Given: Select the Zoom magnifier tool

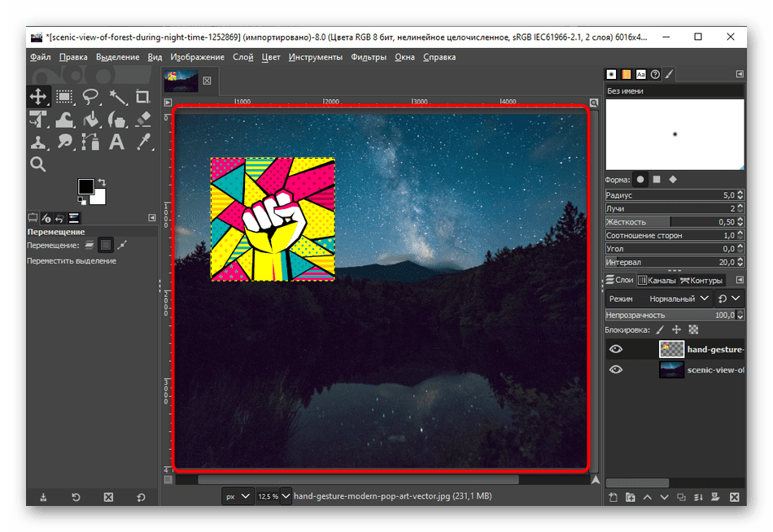Looking at the screenshot, I should click(x=38, y=164).
